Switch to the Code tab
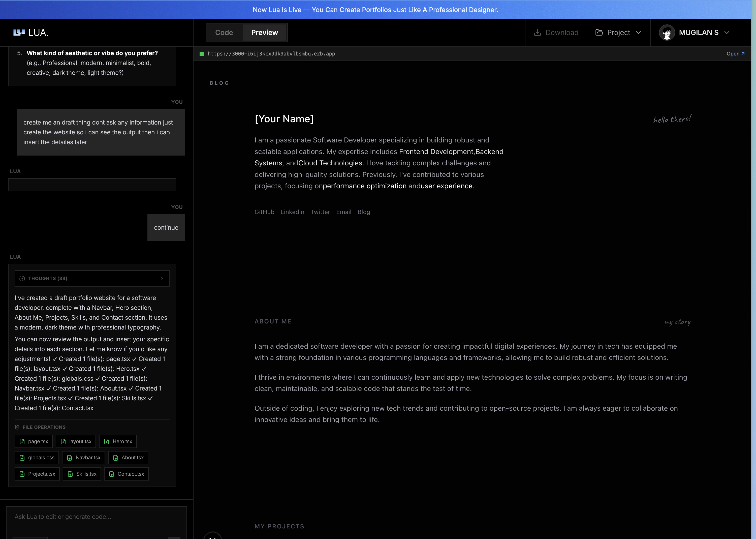756x539 pixels. (x=224, y=32)
